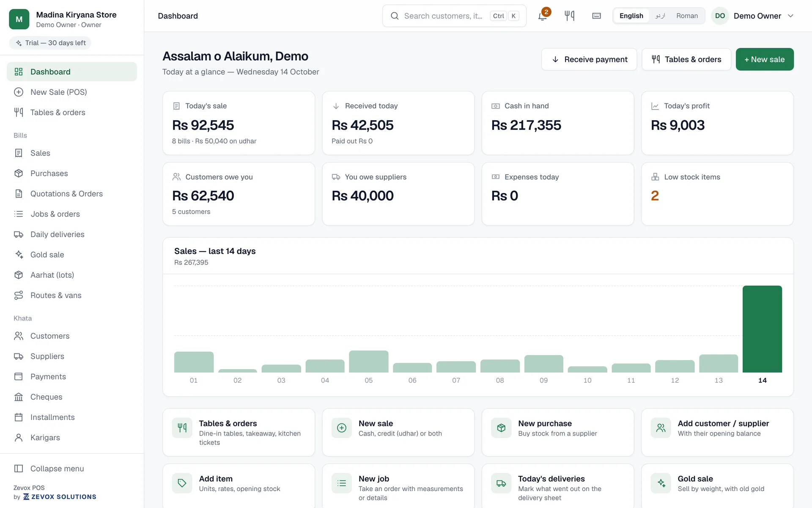Open Customers under Khata
812x508 pixels.
[72, 336]
